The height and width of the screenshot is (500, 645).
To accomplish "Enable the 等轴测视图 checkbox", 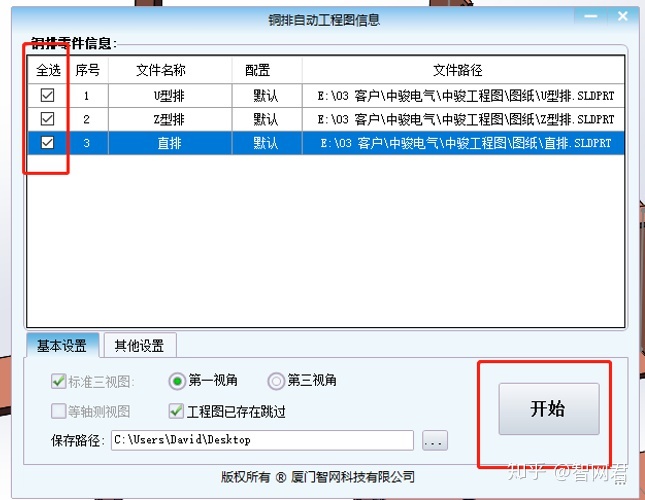I will click(x=58, y=411).
